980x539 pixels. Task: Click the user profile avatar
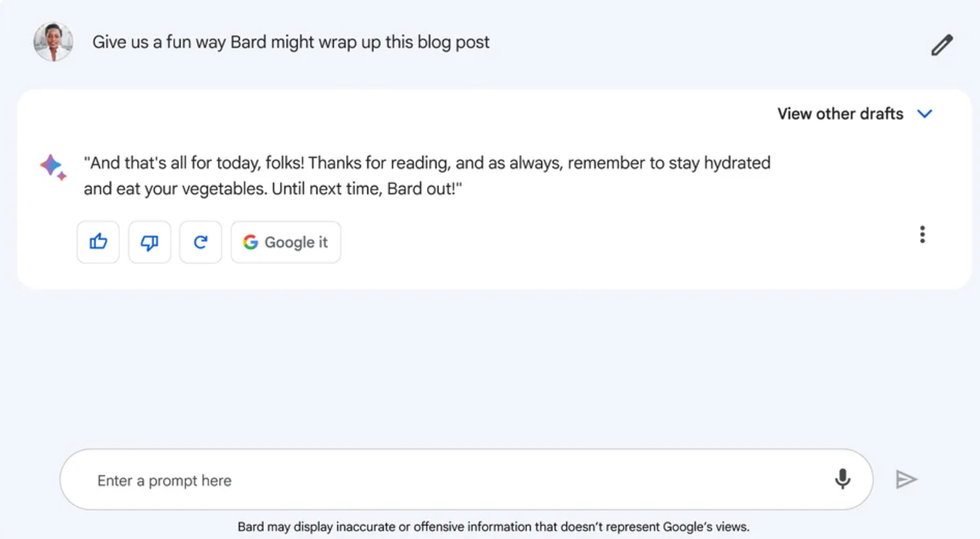click(53, 42)
